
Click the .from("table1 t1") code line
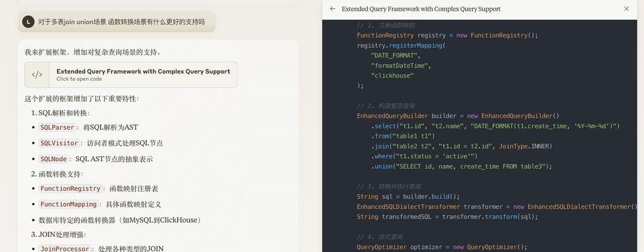403,136
